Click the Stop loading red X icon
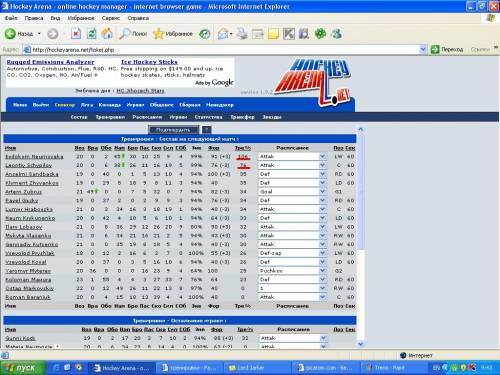 76,34
